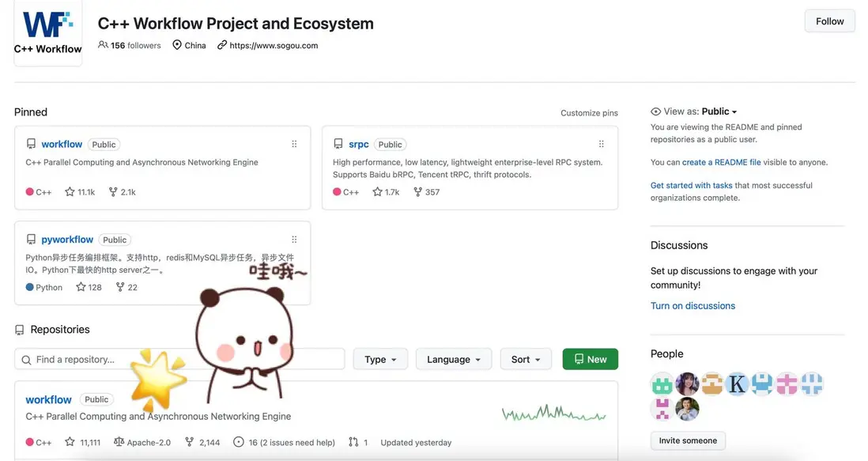Click star icon with 11,111 in repository list
868x461 pixels.
coord(70,442)
